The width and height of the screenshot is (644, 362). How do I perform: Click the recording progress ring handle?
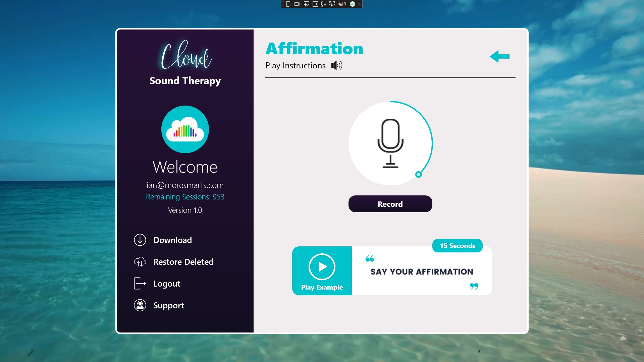(418, 174)
